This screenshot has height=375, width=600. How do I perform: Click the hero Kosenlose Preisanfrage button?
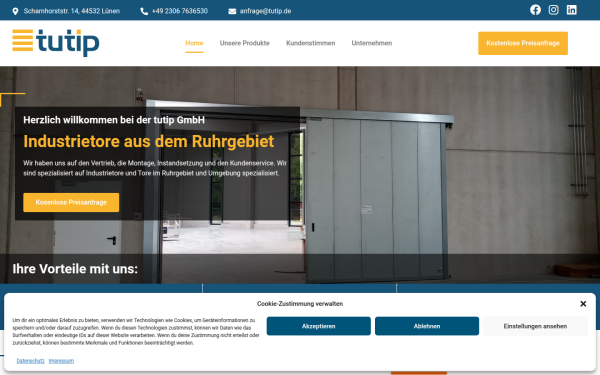click(71, 202)
